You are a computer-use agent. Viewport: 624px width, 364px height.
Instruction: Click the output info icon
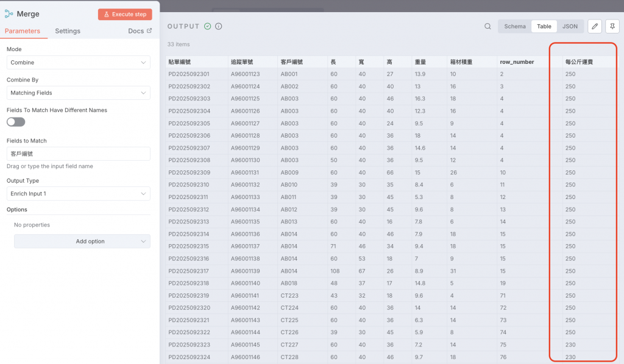219,26
